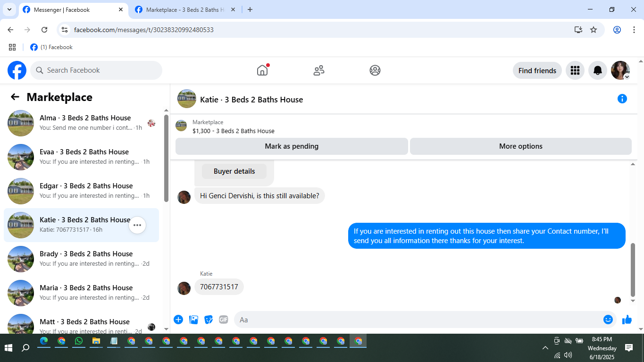Install the Facebook app from address bar
The image size is (644, 362).
[x=578, y=30]
